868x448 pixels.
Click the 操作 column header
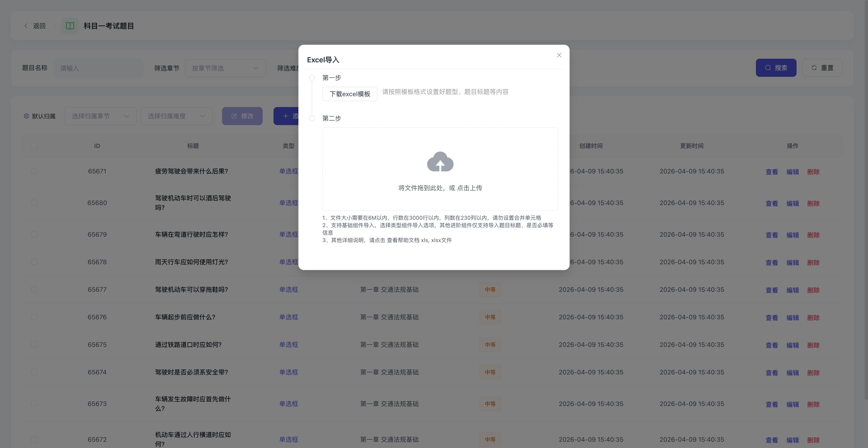click(x=793, y=146)
